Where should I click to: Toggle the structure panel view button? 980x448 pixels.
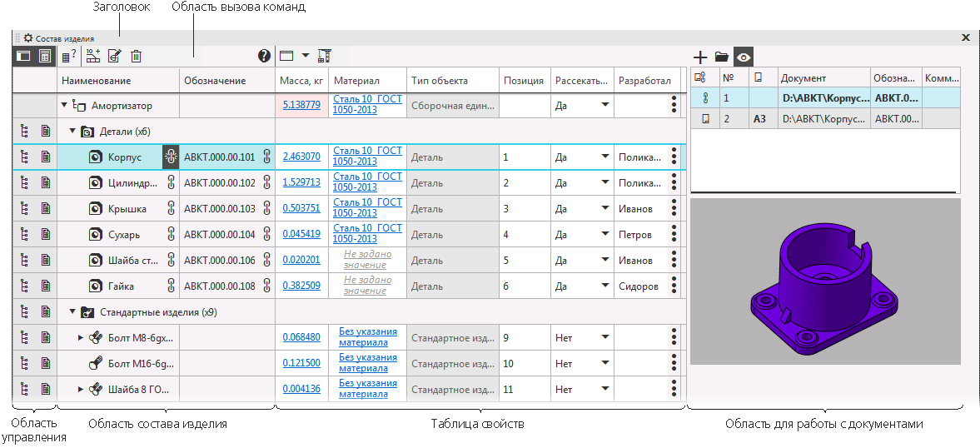pos(23,57)
